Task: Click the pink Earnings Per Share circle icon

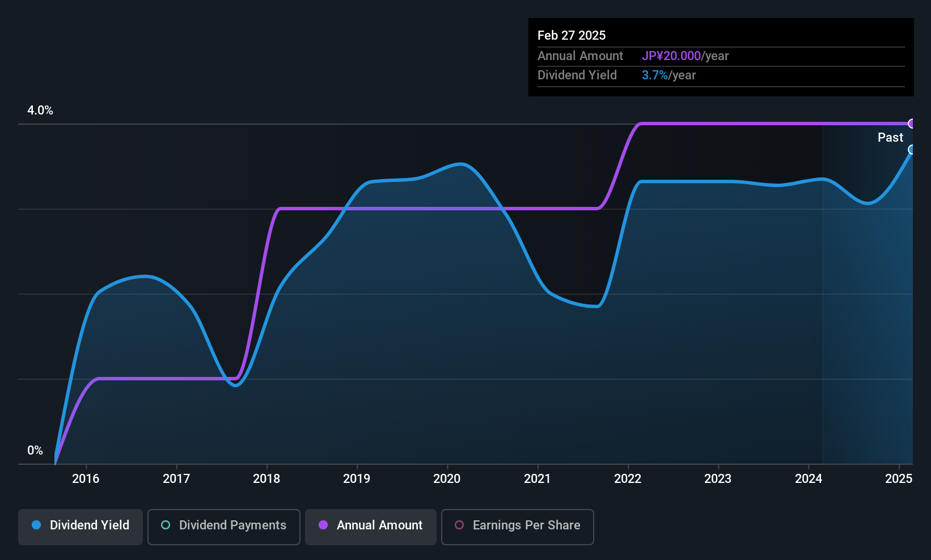Action: 459,525
